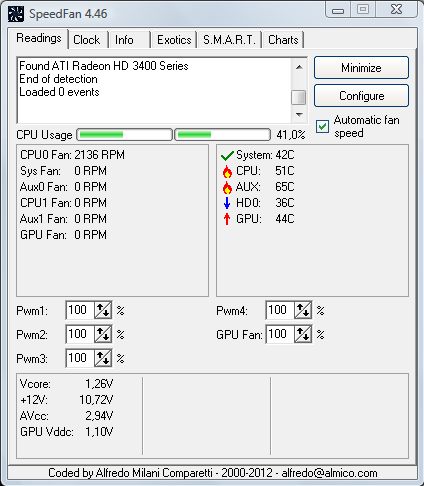Click the log scrollbar thumb
424x486 pixels.
click(299, 97)
